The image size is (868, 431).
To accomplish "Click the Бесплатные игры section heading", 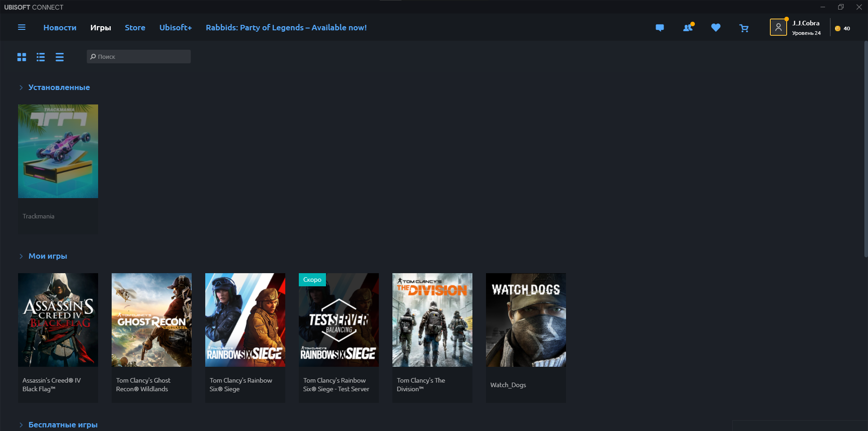I will [63, 425].
